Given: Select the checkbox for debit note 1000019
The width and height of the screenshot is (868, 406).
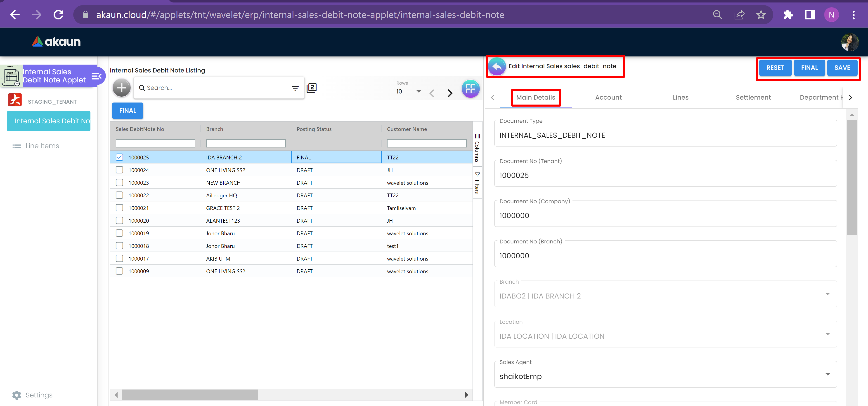Looking at the screenshot, I should [x=119, y=233].
